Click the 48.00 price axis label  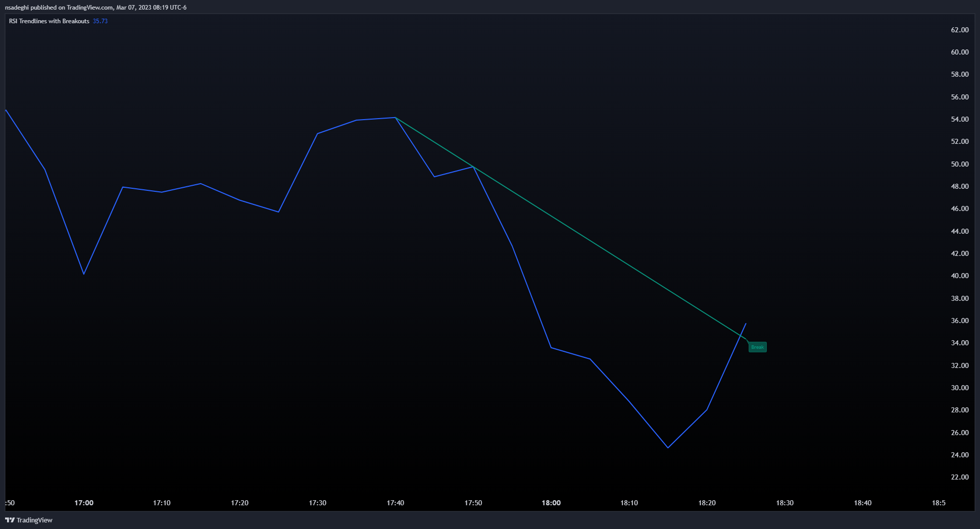point(960,186)
